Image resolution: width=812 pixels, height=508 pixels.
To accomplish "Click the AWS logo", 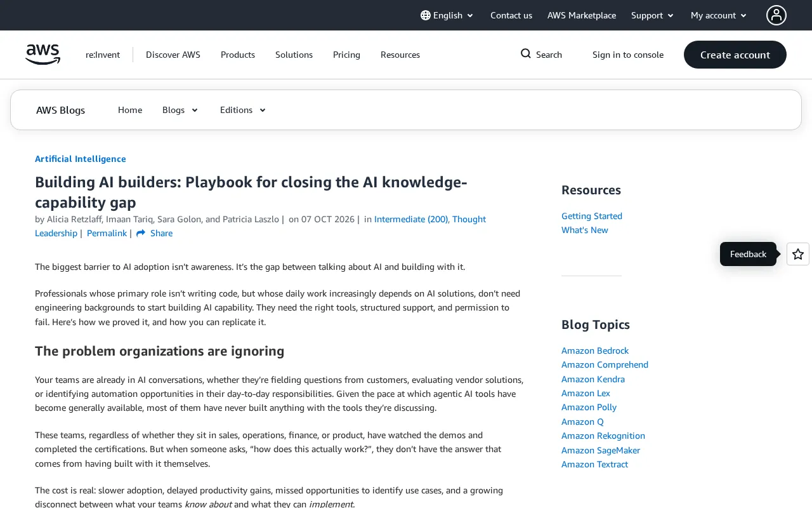I will (x=43, y=55).
